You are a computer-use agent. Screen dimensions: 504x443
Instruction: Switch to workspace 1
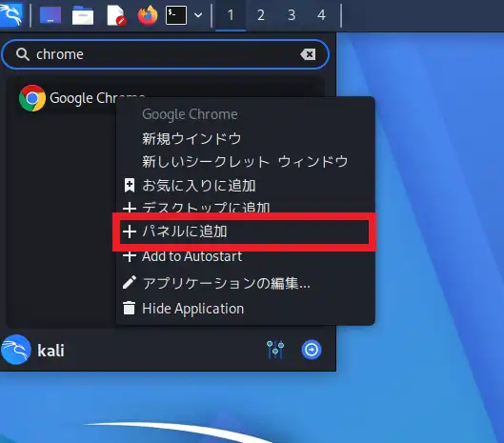(x=231, y=15)
